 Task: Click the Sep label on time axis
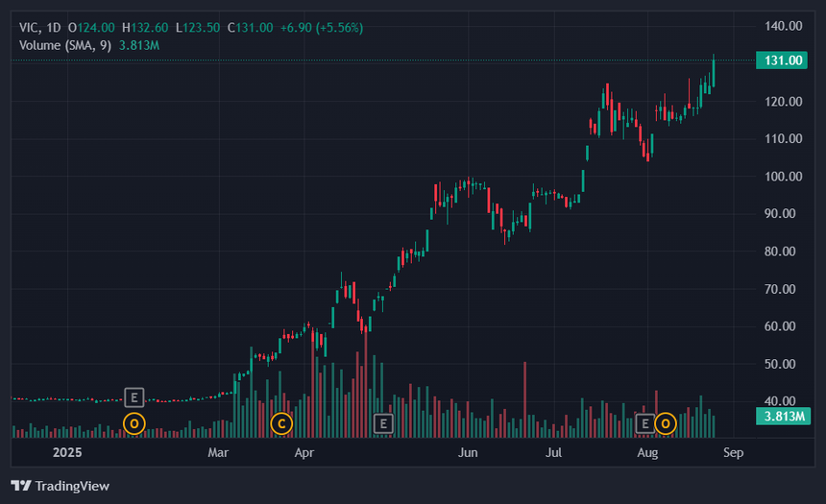coord(733,452)
